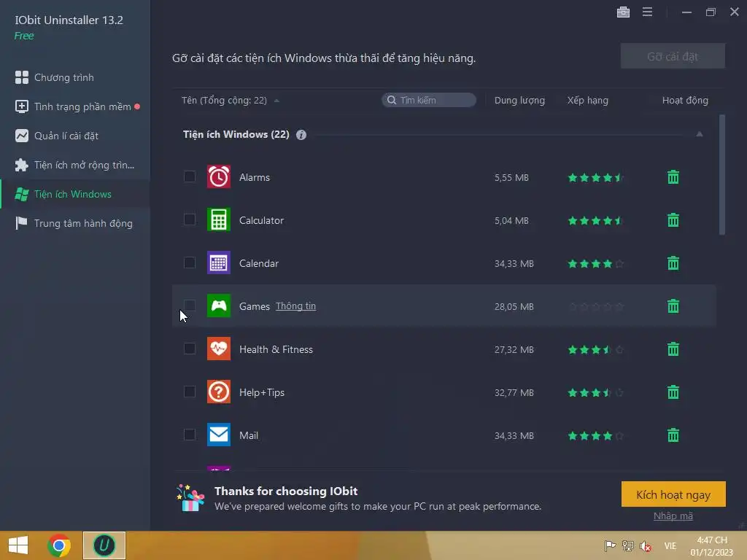Click info icon beside Tiện ích Windows

coord(301,135)
